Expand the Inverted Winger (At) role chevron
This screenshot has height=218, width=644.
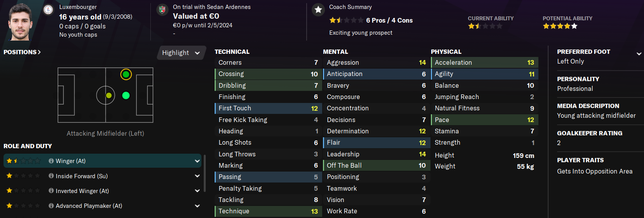click(197, 191)
